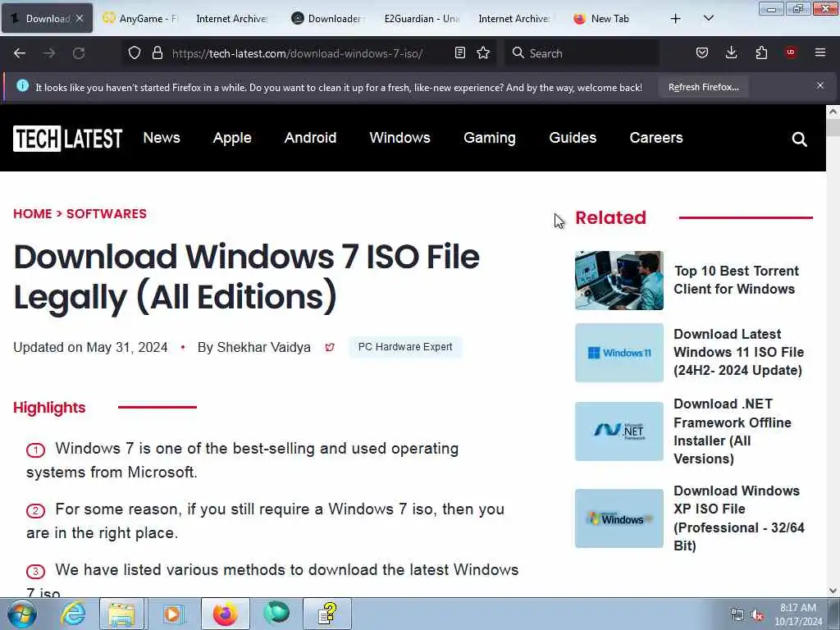Click the author's Twitter icon

330,347
